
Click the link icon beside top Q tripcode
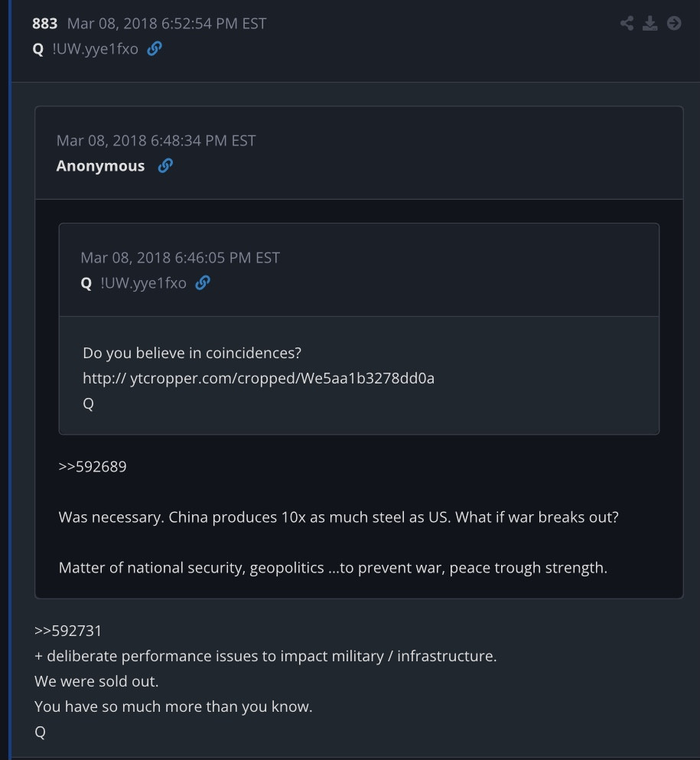[155, 49]
